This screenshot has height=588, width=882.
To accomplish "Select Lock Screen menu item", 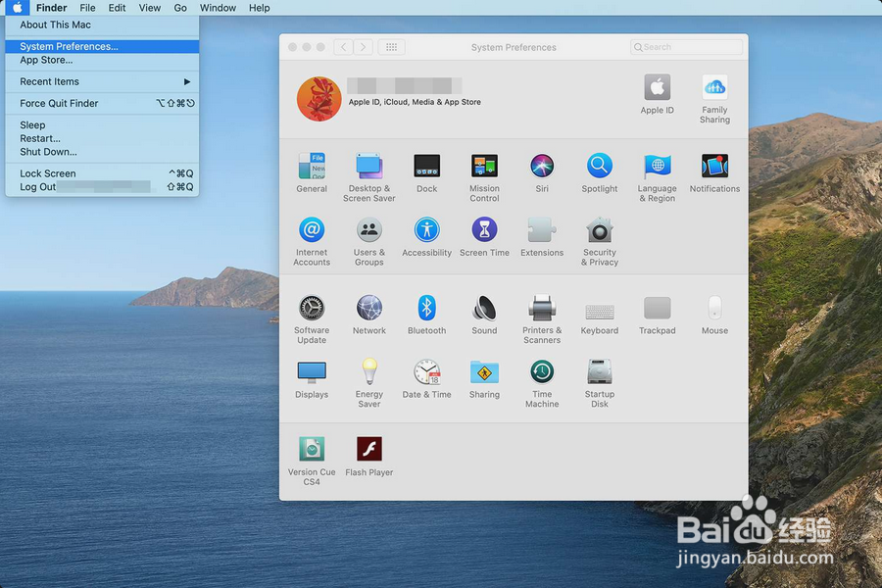I will pyautogui.click(x=102, y=173).
